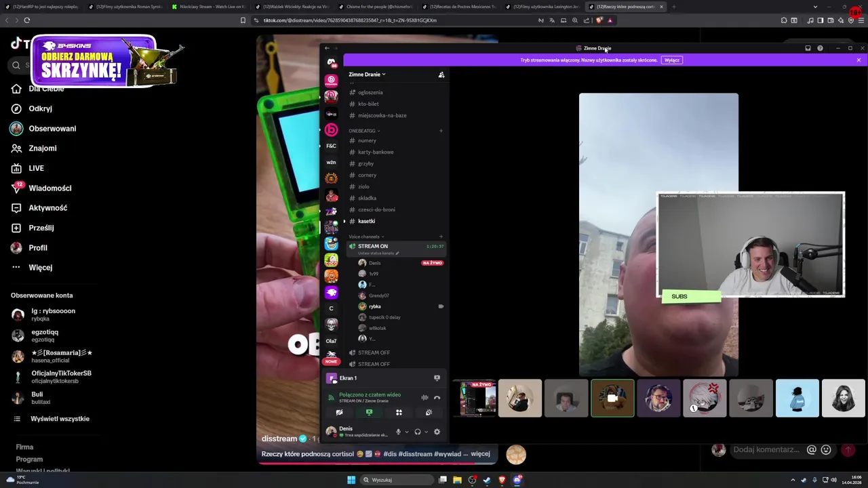Add voice channel with plus icon
This screenshot has width=868, height=488.
point(441,237)
